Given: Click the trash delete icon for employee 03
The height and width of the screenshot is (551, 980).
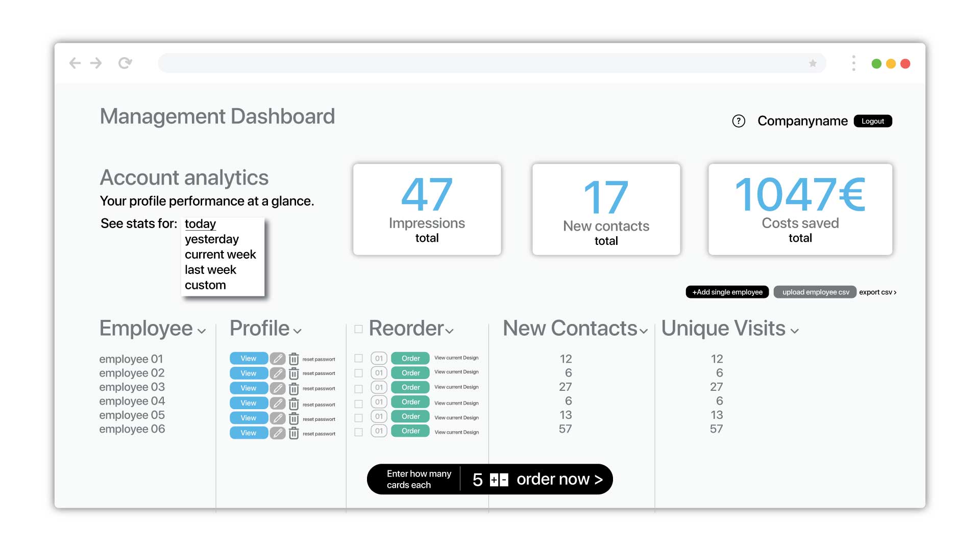Looking at the screenshot, I should (294, 389).
